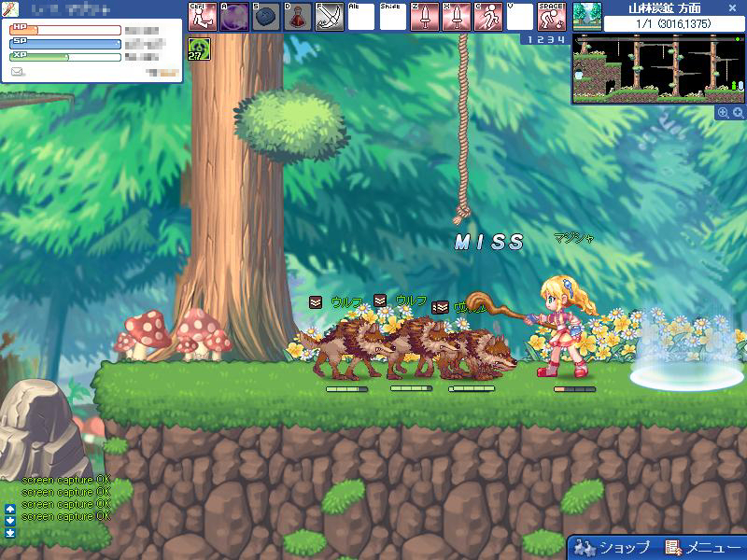Switch to hotbar page 1

pyautogui.click(x=529, y=39)
